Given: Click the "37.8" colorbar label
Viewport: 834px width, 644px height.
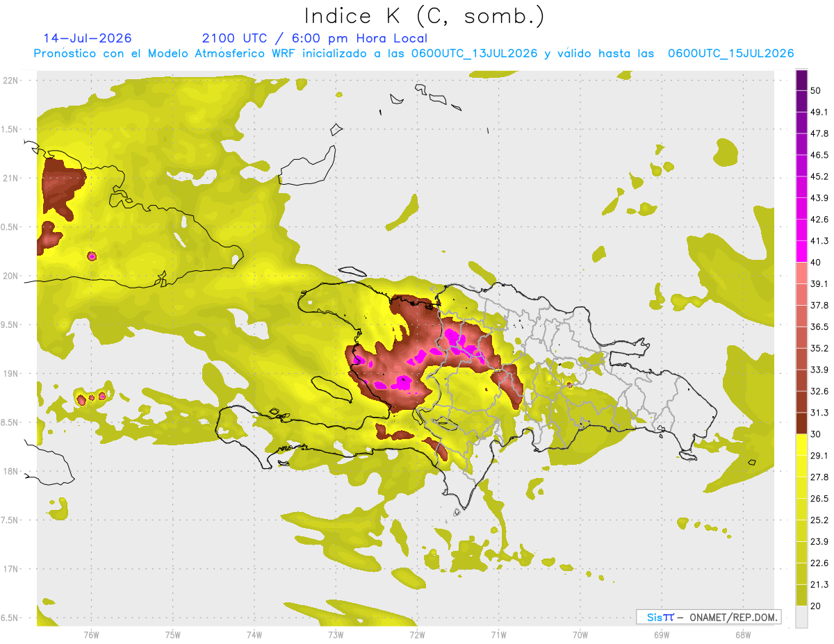Looking at the screenshot, I should click(x=819, y=305).
